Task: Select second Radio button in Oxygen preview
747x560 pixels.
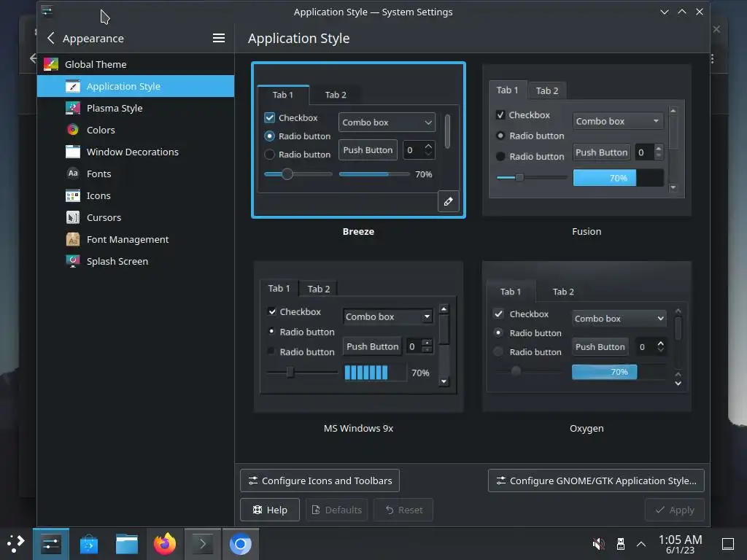Action: point(498,352)
